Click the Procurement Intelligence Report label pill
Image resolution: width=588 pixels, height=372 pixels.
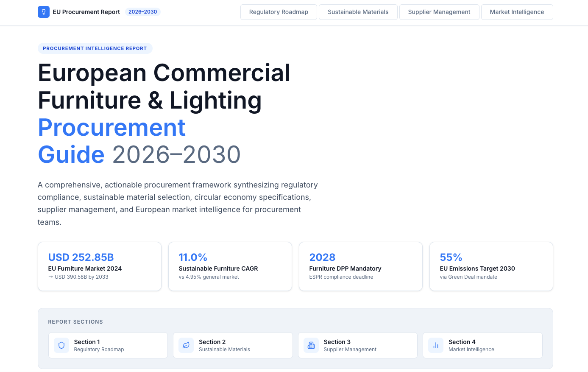95,48
